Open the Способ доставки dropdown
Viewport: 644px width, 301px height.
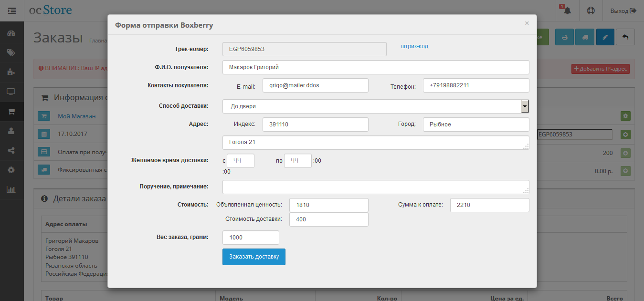376,106
